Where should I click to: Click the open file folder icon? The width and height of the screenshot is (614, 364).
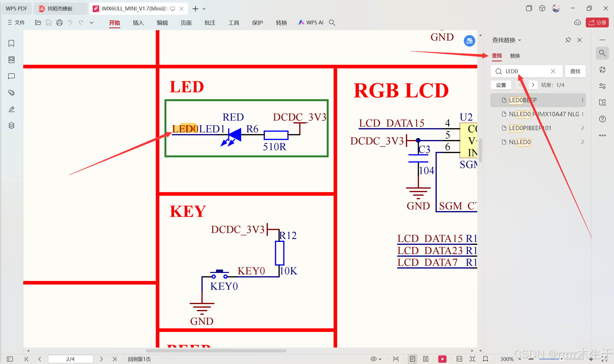point(38,23)
